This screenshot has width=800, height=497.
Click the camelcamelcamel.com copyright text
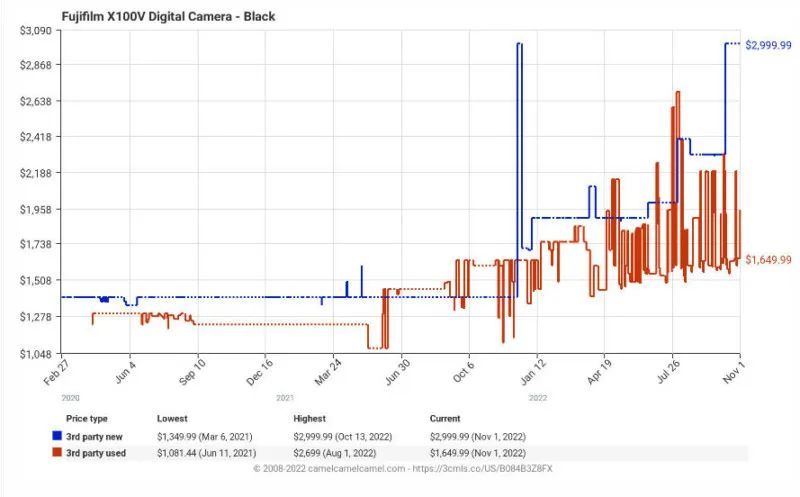click(x=329, y=468)
